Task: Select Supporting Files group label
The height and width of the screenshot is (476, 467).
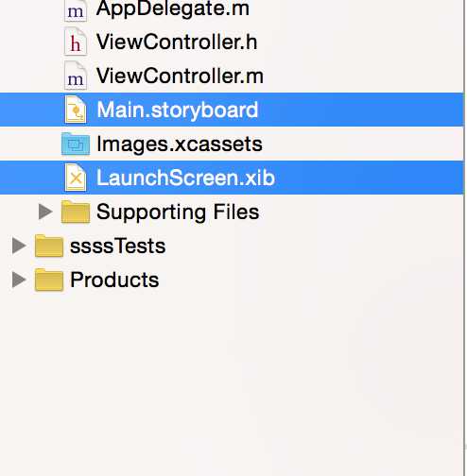Action: [178, 212]
